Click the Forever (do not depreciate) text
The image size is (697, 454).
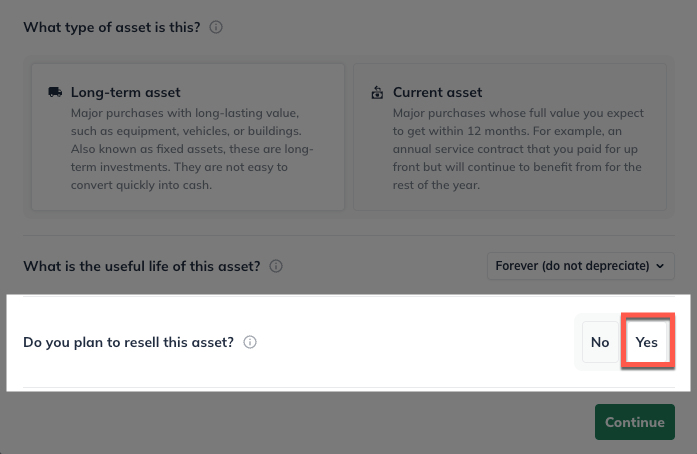click(x=572, y=266)
